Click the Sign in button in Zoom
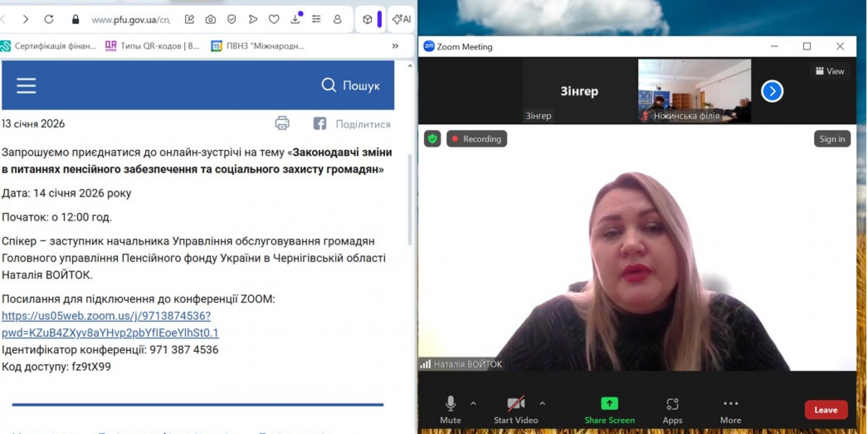The height and width of the screenshot is (434, 868). pyautogui.click(x=832, y=139)
